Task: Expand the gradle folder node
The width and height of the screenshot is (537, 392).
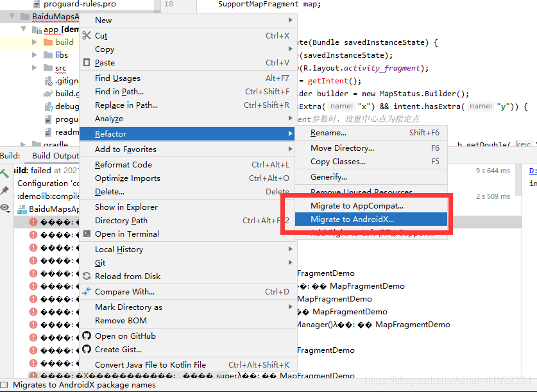Action: (x=23, y=144)
